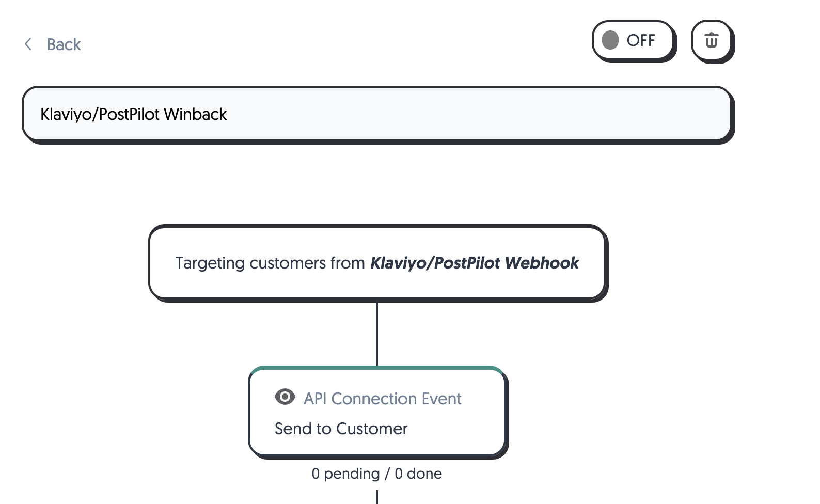Click the 'API Connection Event' label
The width and height of the screenshot is (820, 504).
[x=382, y=399]
